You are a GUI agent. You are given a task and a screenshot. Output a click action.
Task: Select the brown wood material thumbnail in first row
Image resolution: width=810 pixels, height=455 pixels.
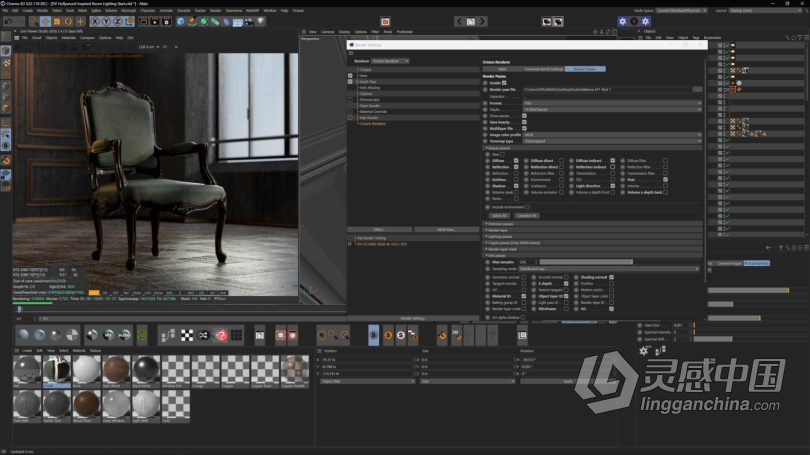116,370
